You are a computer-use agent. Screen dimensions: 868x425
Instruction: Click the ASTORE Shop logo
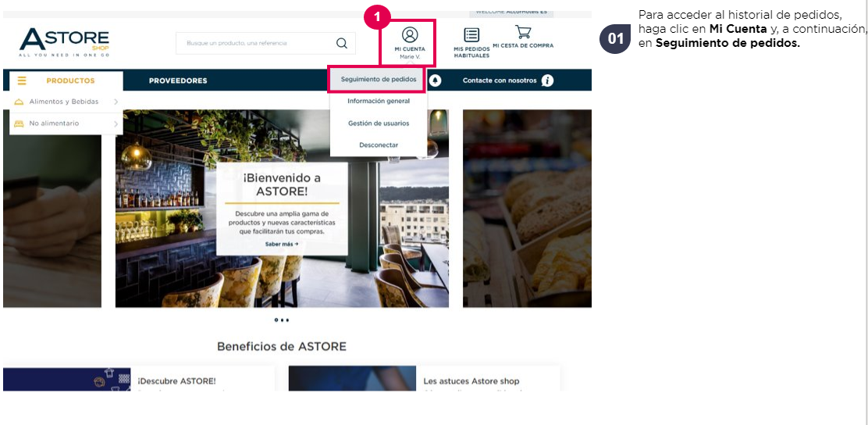pyautogui.click(x=64, y=43)
